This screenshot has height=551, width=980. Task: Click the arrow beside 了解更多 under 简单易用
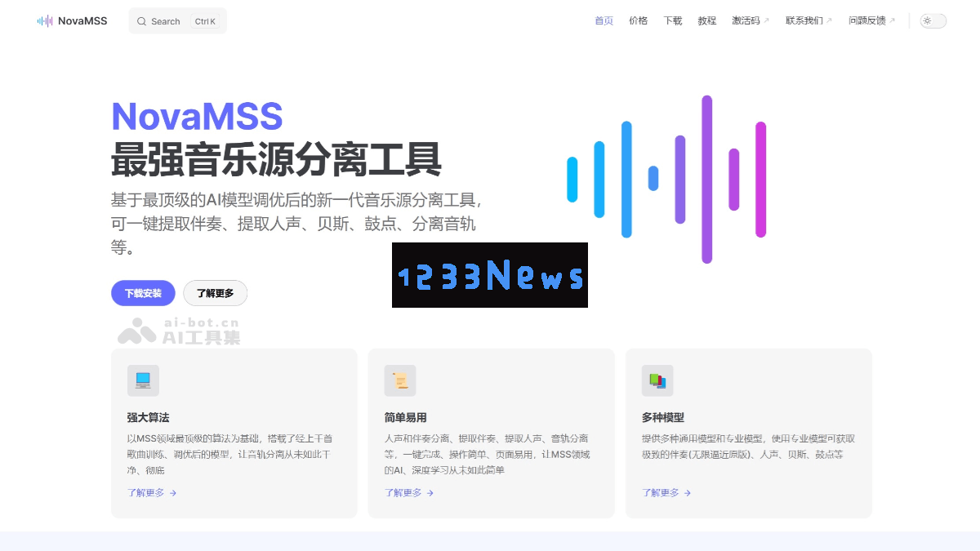coord(430,493)
